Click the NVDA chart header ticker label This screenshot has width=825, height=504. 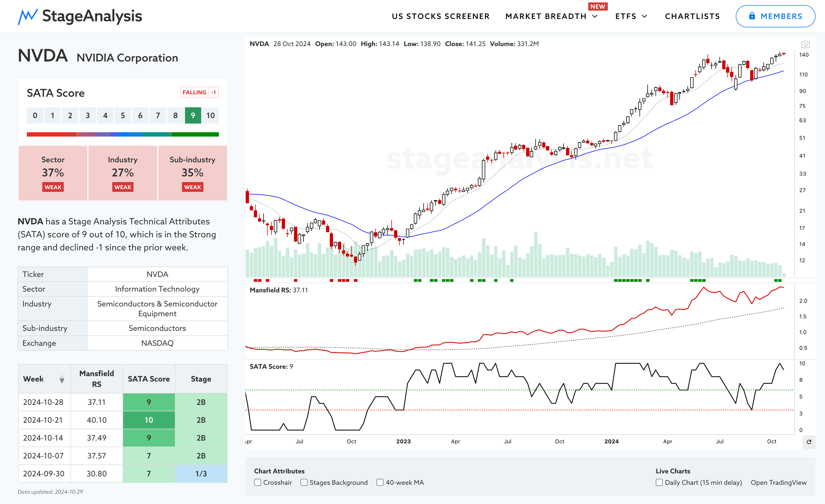[x=259, y=44]
